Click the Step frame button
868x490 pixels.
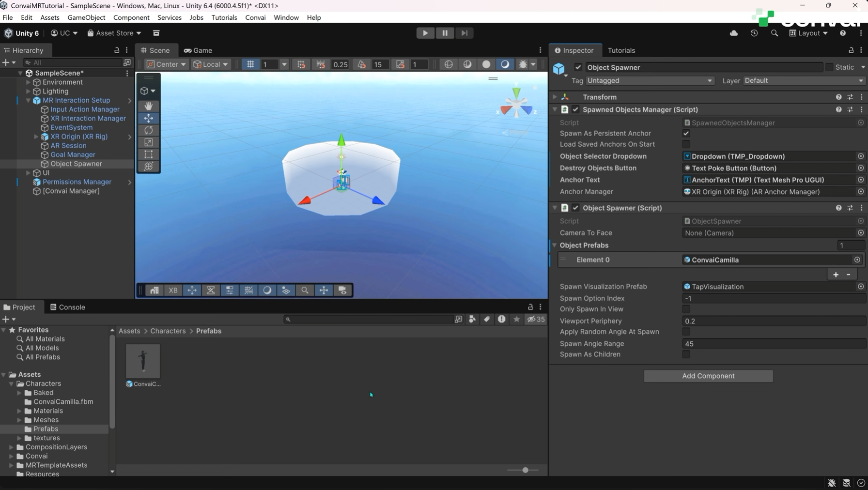point(464,33)
